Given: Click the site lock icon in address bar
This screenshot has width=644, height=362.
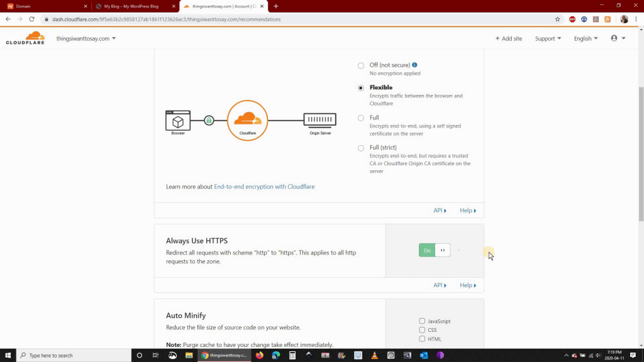Looking at the screenshot, I should click(x=47, y=19).
